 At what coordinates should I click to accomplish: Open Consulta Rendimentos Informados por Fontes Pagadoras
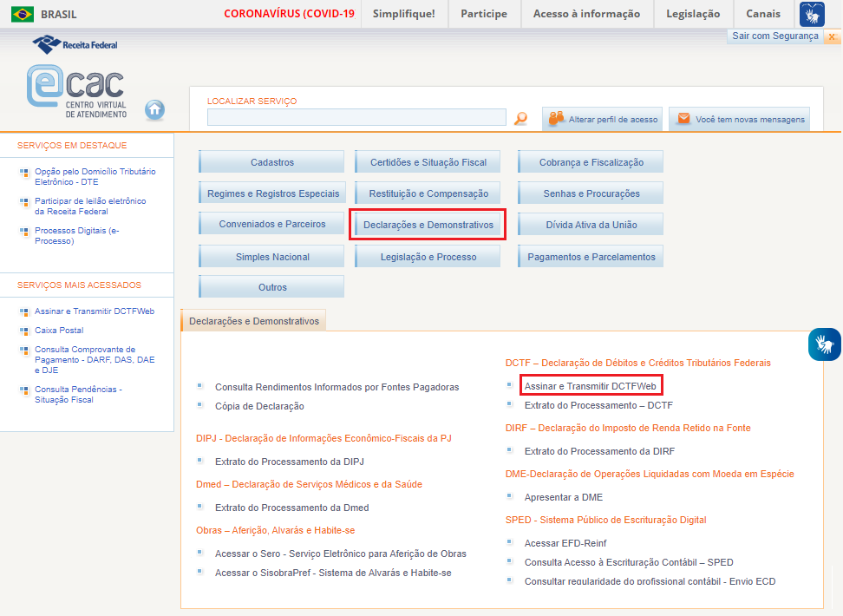(x=337, y=387)
